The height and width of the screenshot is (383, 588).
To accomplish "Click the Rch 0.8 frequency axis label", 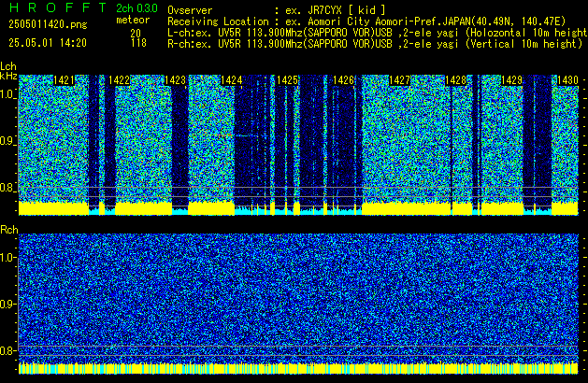I will pyautogui.click(x=7, y=350).
